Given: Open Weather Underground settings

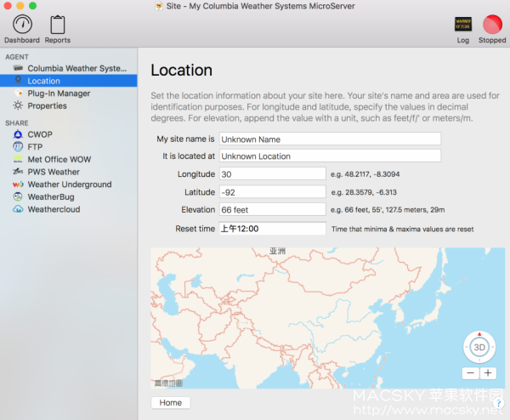Looking at the screenshot, I should coord(69,184).
